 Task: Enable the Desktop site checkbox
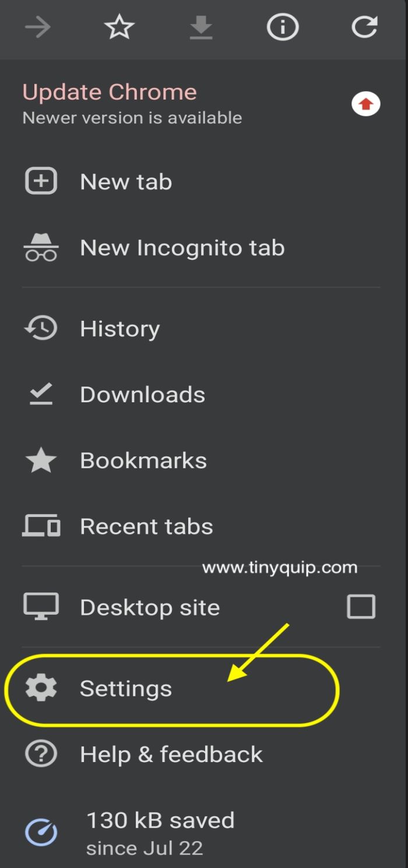coord(361,607)
